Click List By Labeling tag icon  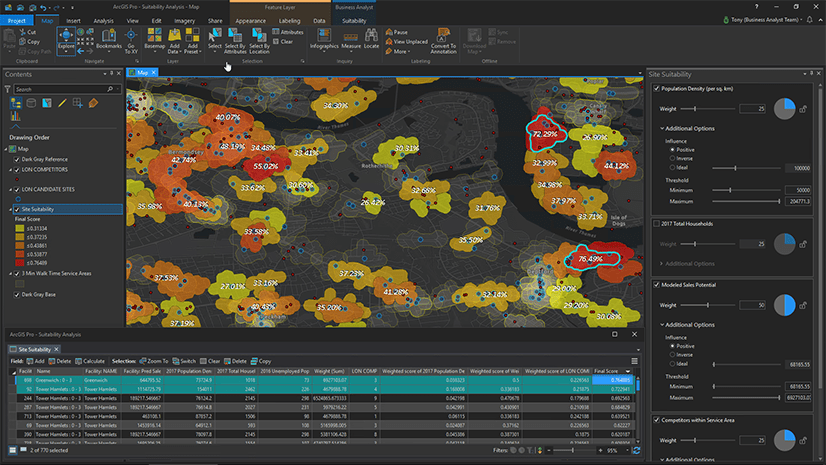pyautogui.click(x=93, y=103)
